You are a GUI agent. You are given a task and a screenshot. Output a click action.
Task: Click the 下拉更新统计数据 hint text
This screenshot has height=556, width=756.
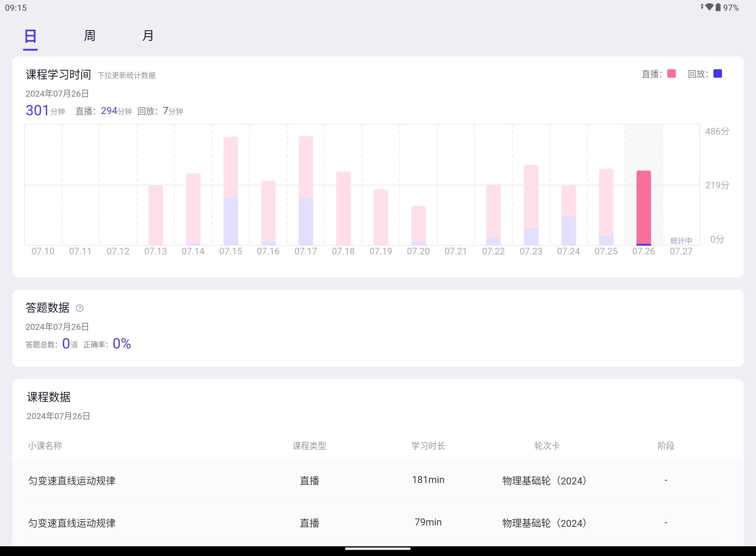coord(126,75)
